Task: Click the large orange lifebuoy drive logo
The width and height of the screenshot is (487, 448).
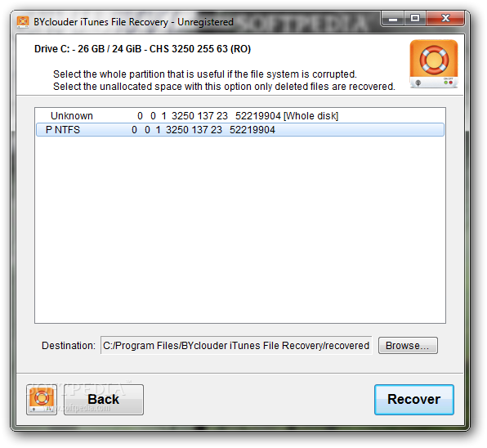Action: [x=434, y=64]
